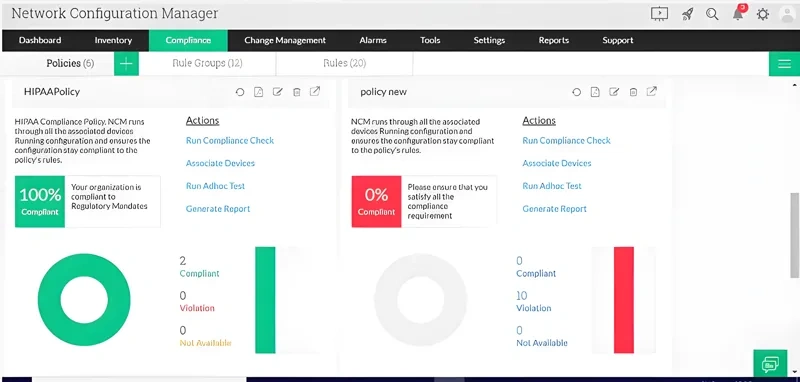Click HIPAAPolicy '0 Not Available' count

click(205, 337)
